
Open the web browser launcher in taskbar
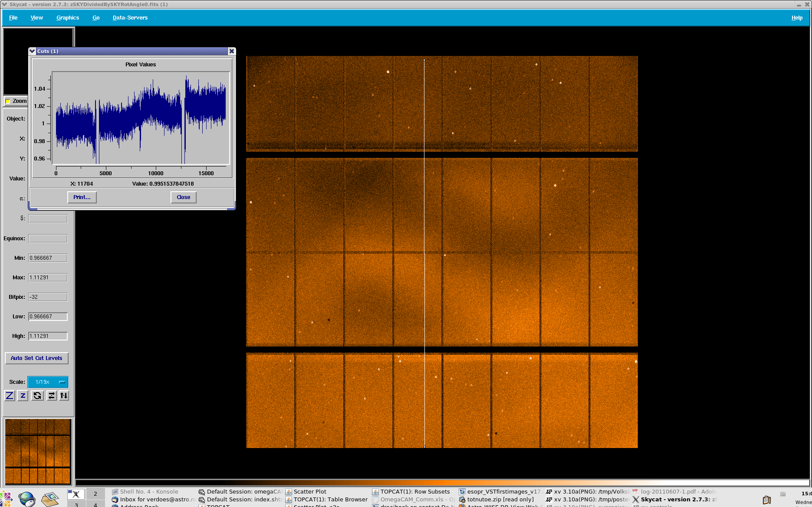click(26, 499)
